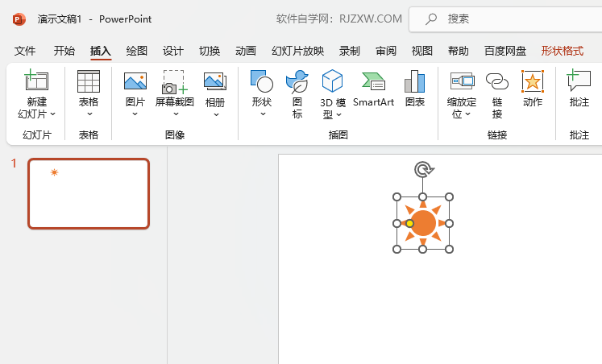Switch to the Transitions tab
The image size is (602, 364).
210,51
